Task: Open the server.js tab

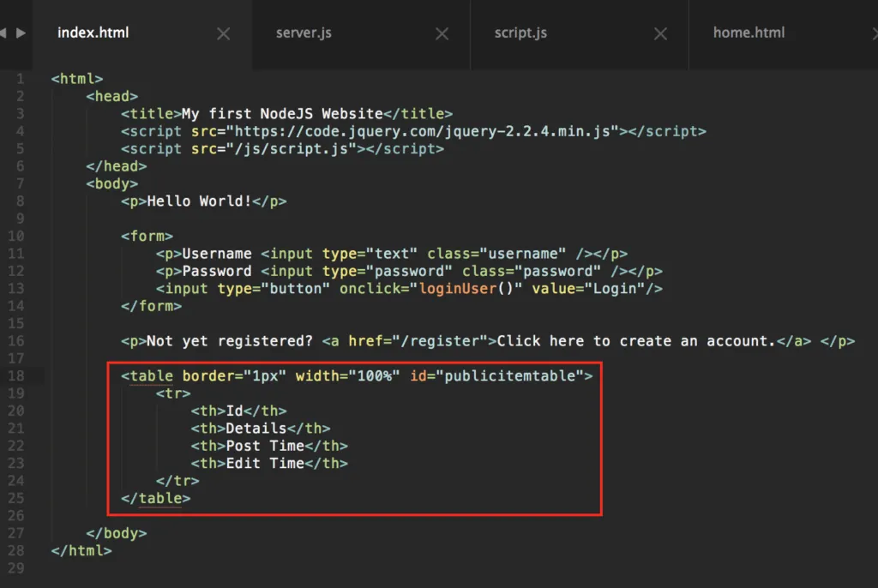Action: coord(304,33)
